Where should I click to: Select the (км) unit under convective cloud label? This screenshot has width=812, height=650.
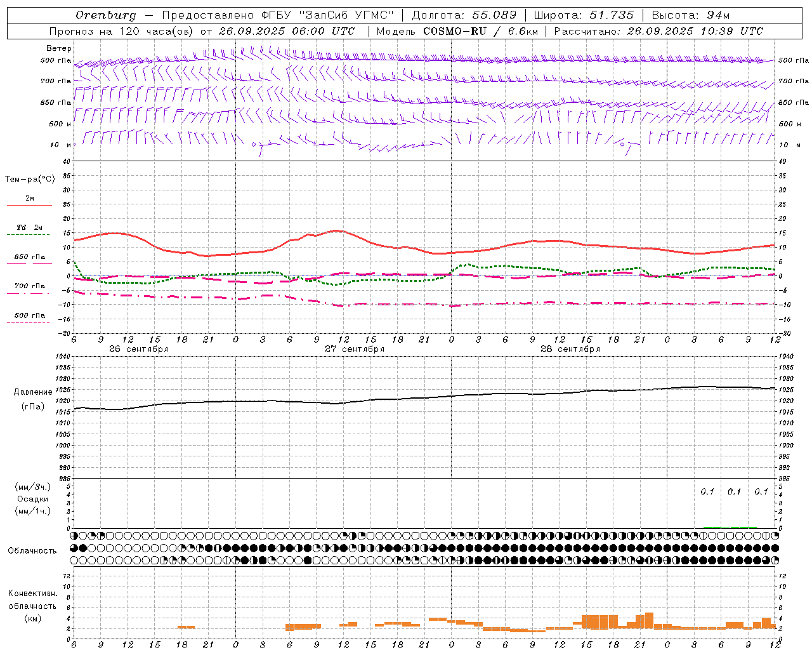coord(33,619)
